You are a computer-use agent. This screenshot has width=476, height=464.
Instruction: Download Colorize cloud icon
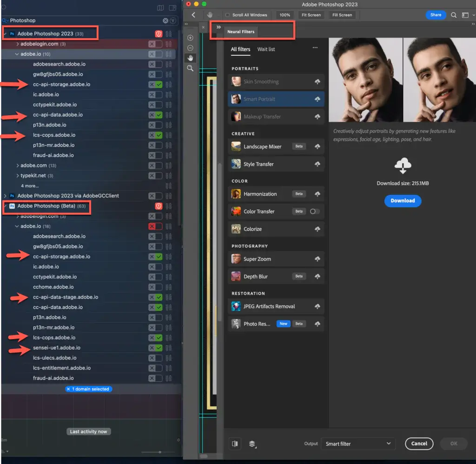tap(317, 229)
